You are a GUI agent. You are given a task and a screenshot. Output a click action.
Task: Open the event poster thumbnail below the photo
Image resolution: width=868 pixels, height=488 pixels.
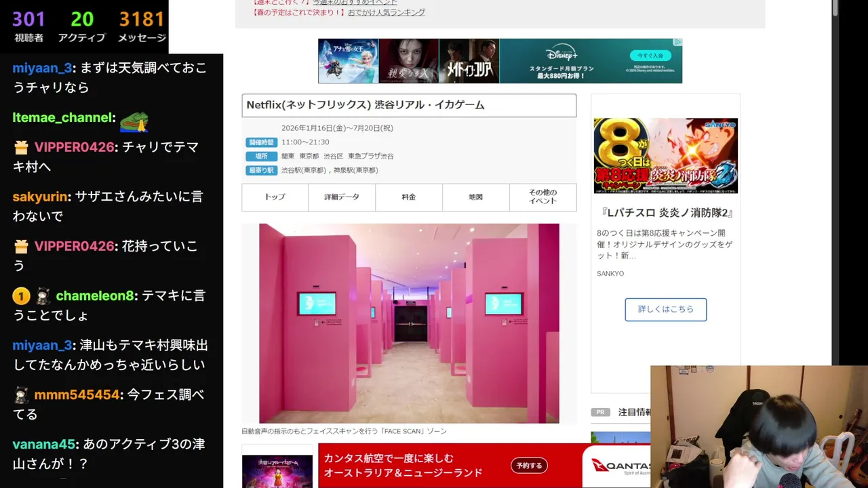tap(277, 471)
